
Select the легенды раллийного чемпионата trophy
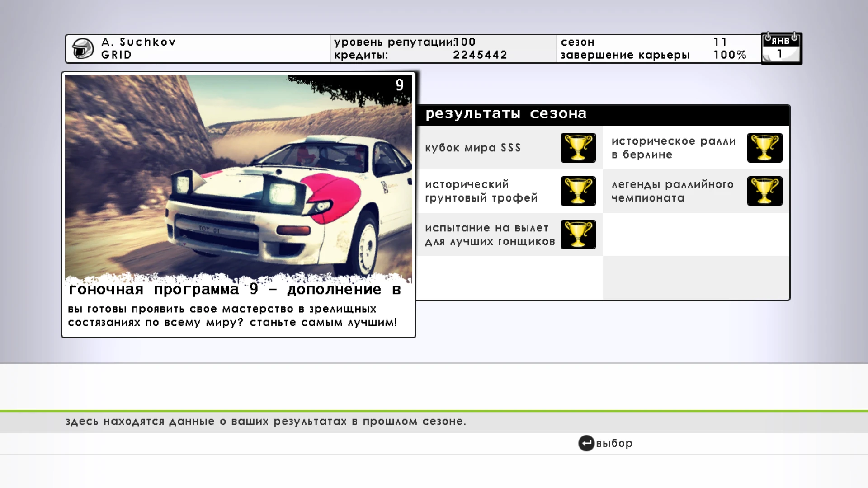tap(764, 191)
